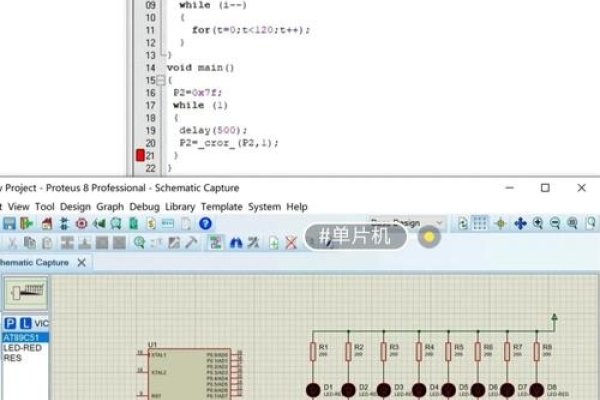The height and width of the screenshot is (400, 600).
Task: Select RES in the device list
Action: 12,358
